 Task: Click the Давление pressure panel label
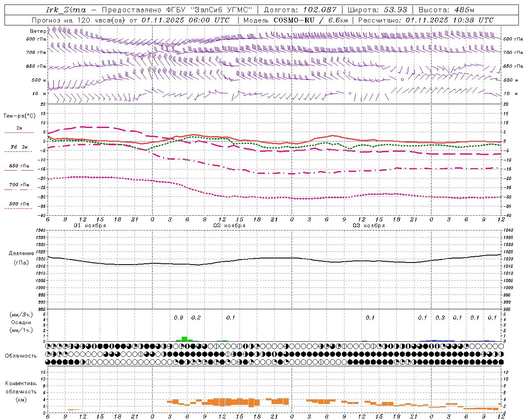point(21,253)
